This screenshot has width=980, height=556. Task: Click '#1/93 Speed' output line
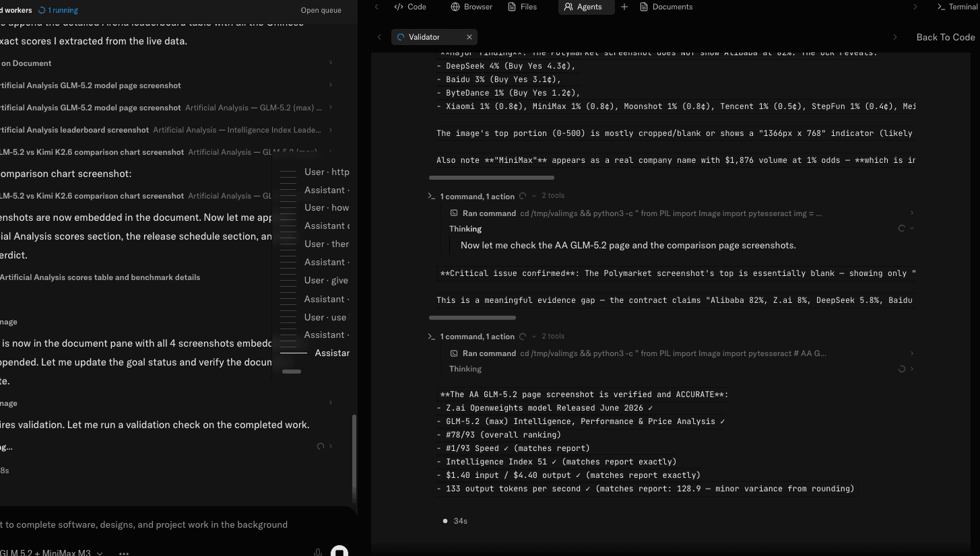[x=513, y=448]
